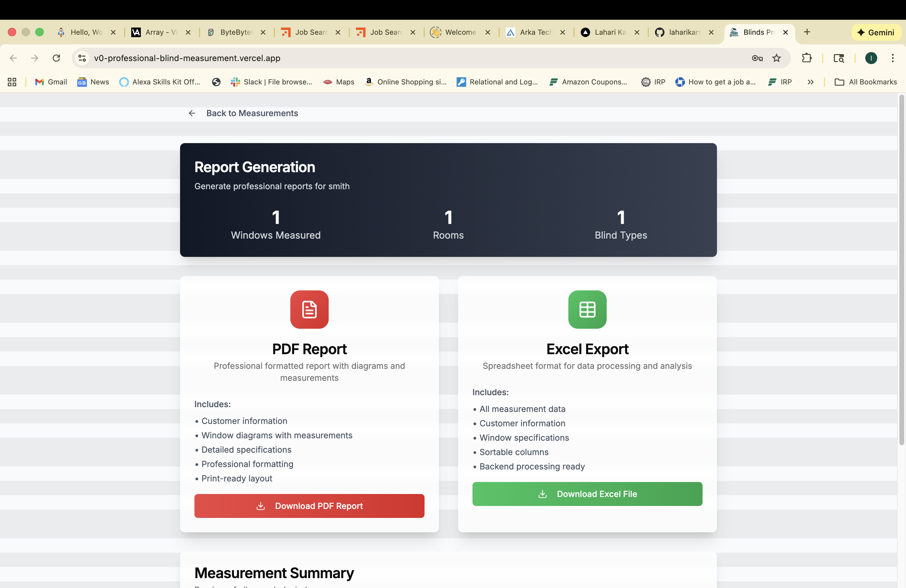Click the browser Back navigation arrow
The height and width of the screenshot is (588, 906).
(13, 58)
